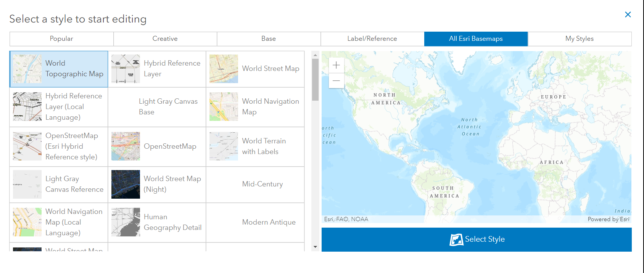Screen dimensions: 644x273
Task: Switch to the Popular tab
Action: [x=61, y=39]
